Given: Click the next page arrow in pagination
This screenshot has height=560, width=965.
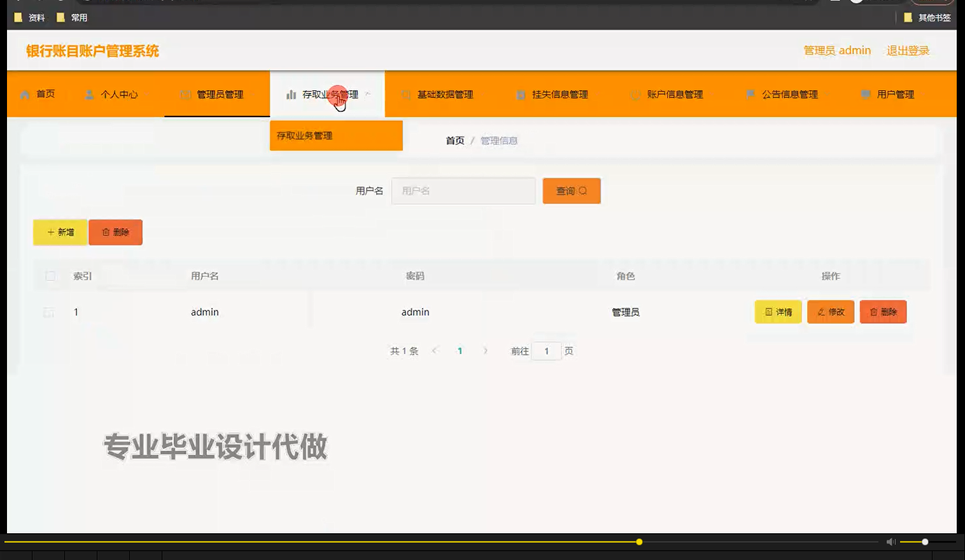Looking at the screenshot, I should click(486, 351).
